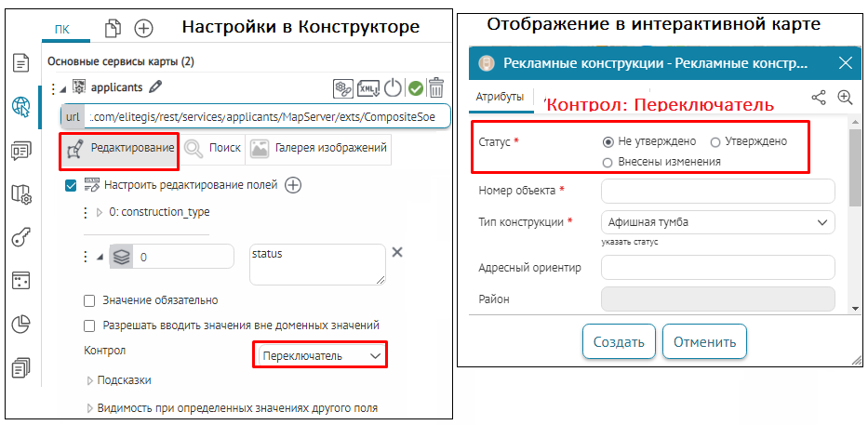Uncheck 'Настроить редактирование полей' checkbox
Image resolution: width=868 pixels, height=425 pixels.
point(72,186)
